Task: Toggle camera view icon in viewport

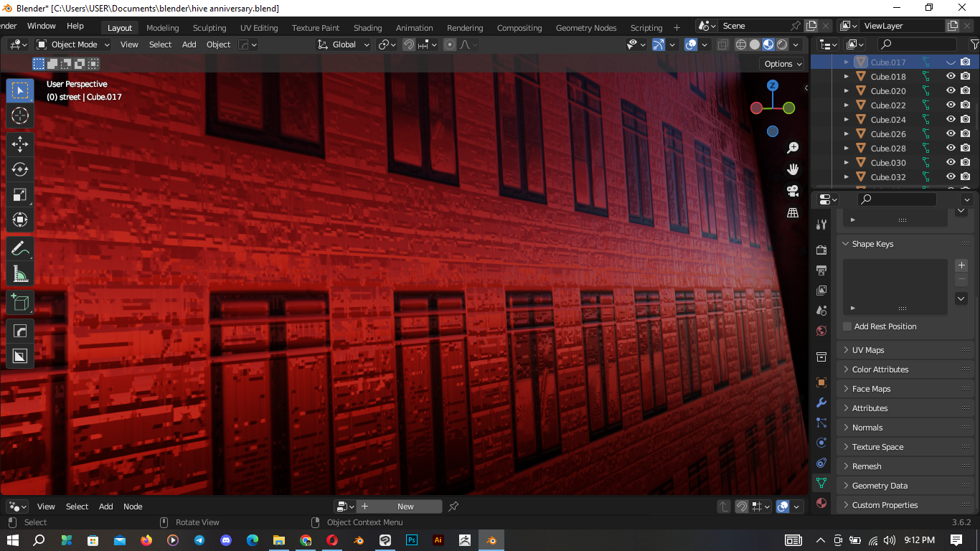Action: (x=793, y=191)
